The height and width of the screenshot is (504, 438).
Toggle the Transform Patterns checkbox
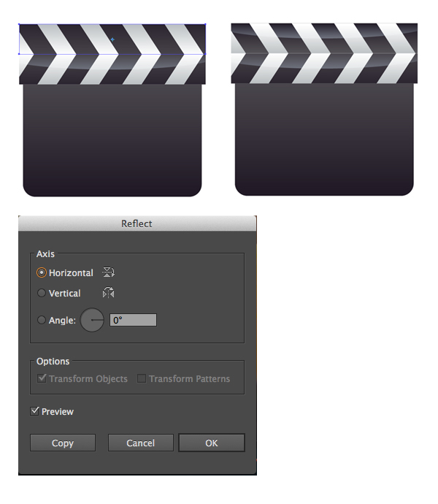pyautogui.click(x=142, y=378)
